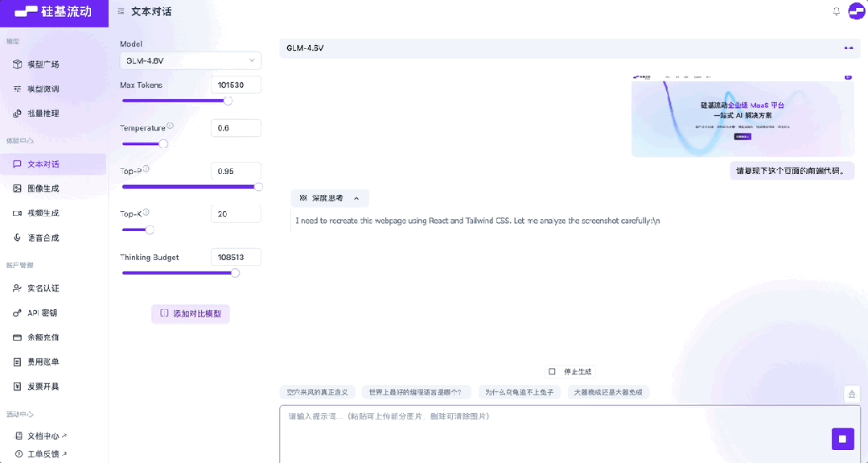This screenshot has height=463, width=868.
Task: Click the 实名认证 person icon
Action: pyautogui.click(x=17, y=288)
